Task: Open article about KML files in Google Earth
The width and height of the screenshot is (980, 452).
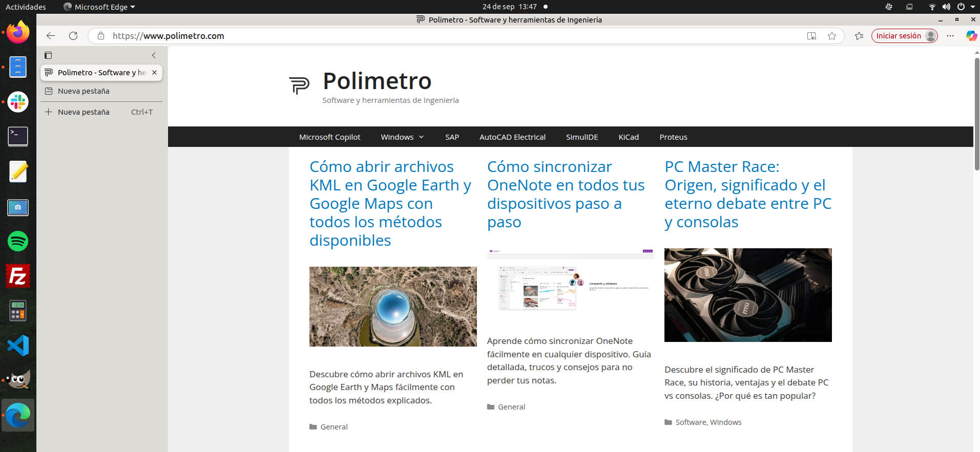Action: point(390,203)
